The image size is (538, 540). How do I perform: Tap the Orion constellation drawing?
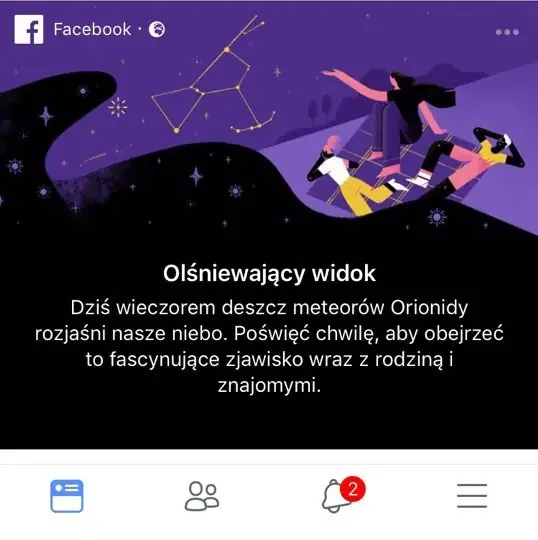(x=213, y=76)
